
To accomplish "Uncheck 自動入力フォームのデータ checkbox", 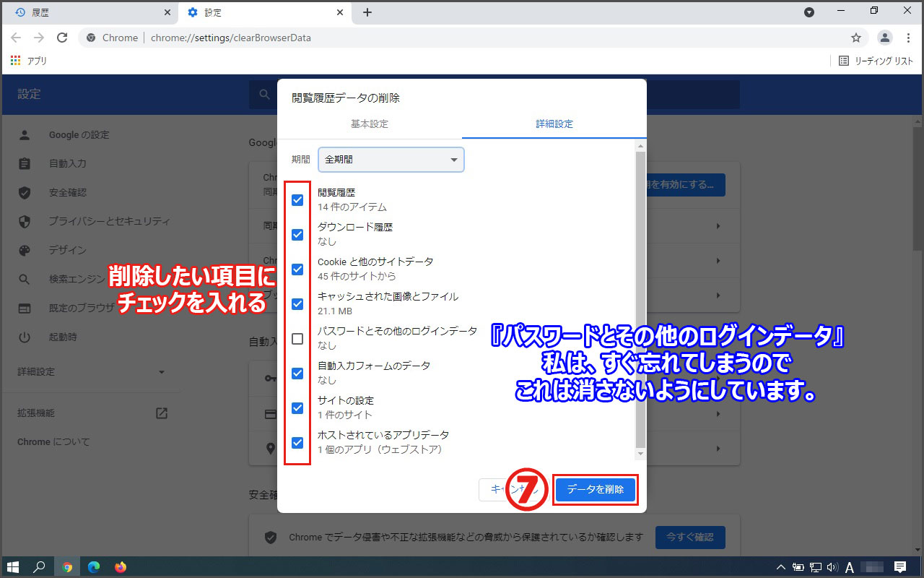I will click(297, 374).
